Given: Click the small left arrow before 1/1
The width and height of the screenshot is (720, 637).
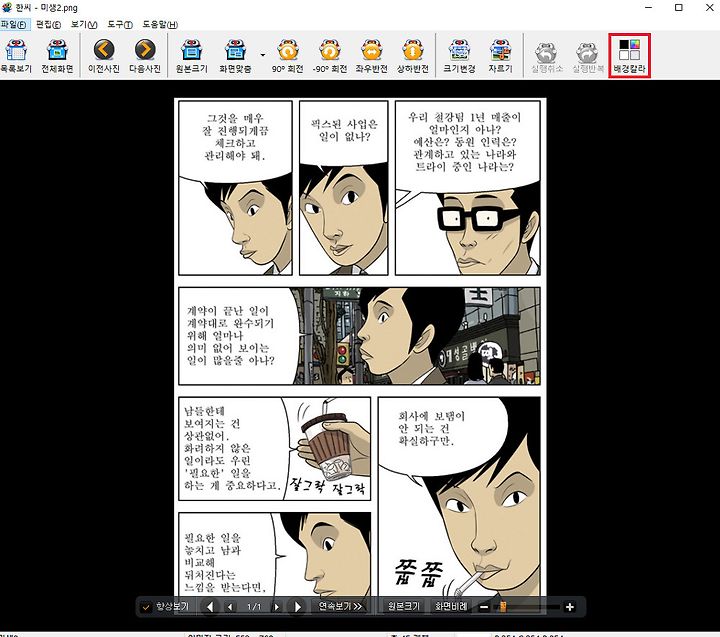Looking at the screenshot, I should 230,607.
